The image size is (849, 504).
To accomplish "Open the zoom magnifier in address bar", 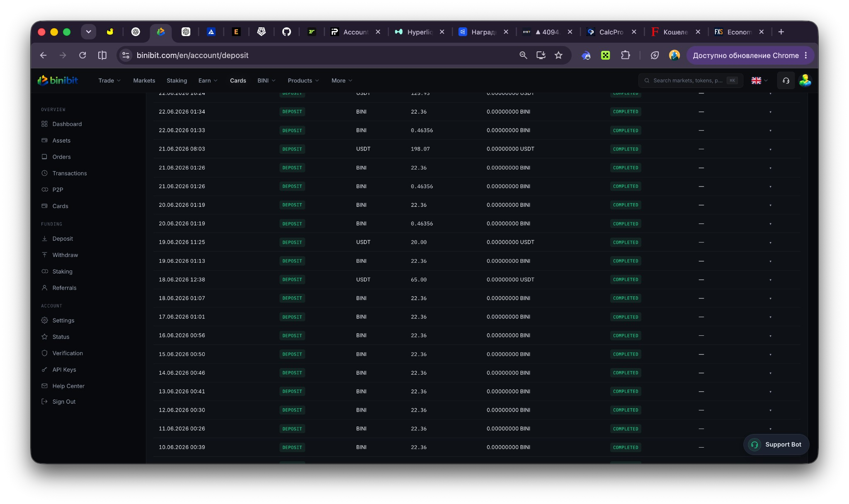I will 523,55.
